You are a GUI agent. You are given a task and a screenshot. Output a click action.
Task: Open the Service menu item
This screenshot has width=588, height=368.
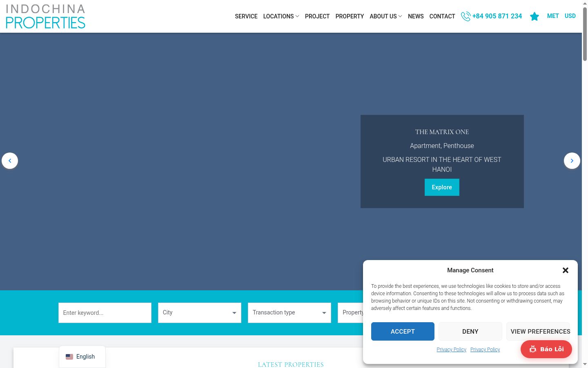pos(246,16)
